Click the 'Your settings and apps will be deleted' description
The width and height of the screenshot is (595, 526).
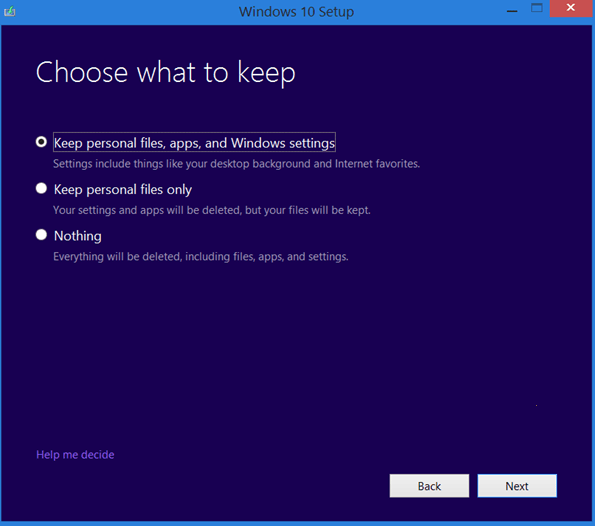212,210
